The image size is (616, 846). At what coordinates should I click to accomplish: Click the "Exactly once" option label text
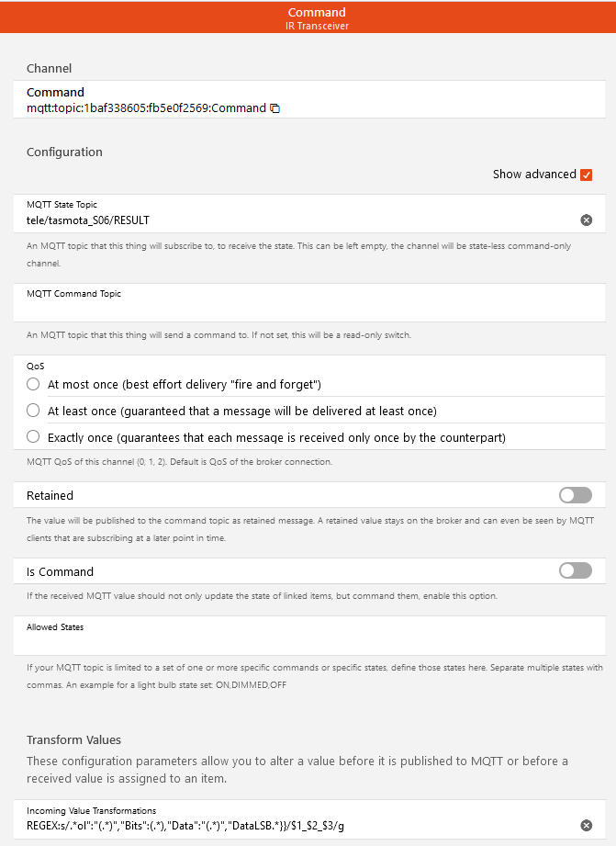(276, 437)
